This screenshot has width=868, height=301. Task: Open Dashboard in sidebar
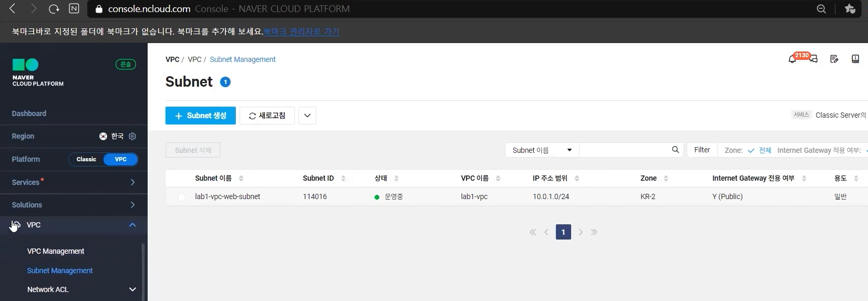29,113
